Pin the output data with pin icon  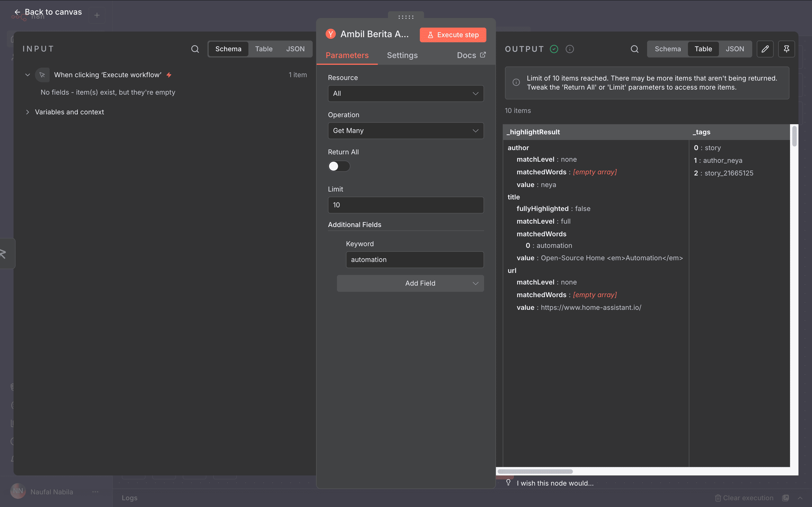pos(787,49)
